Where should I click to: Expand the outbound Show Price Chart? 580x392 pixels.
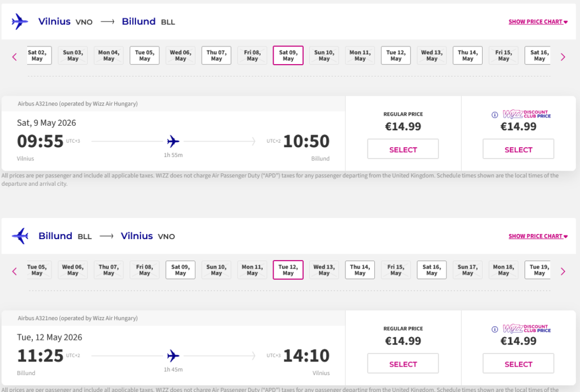click(x=538, y=22)
